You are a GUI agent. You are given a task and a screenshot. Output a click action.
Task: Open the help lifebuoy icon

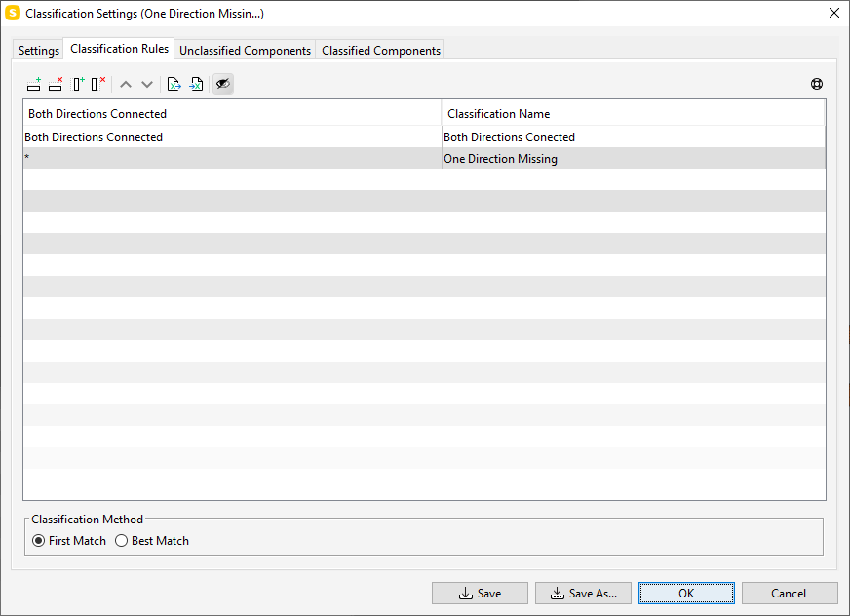click(817, 84)
